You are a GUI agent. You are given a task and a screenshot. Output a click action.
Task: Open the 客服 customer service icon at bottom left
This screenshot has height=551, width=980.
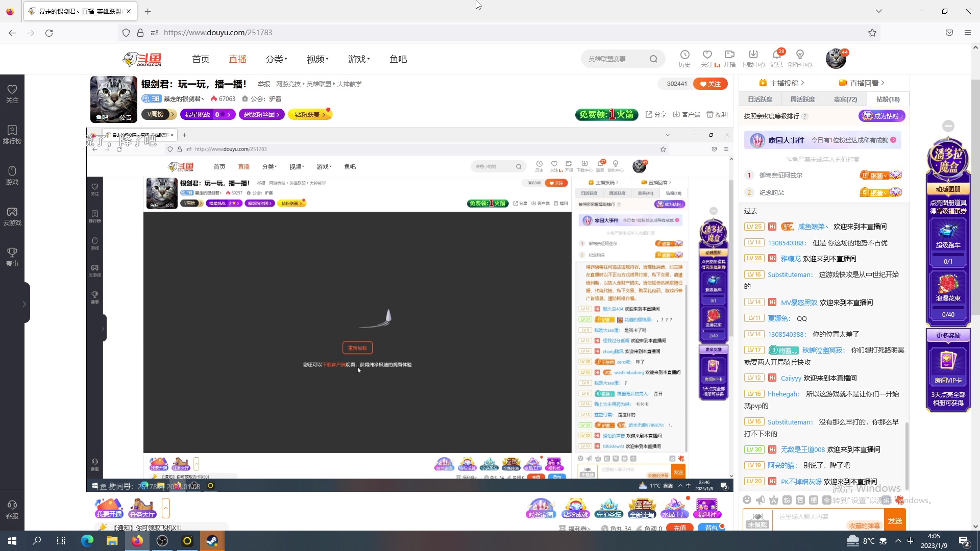pyautogui.click(x=12, y=511)
